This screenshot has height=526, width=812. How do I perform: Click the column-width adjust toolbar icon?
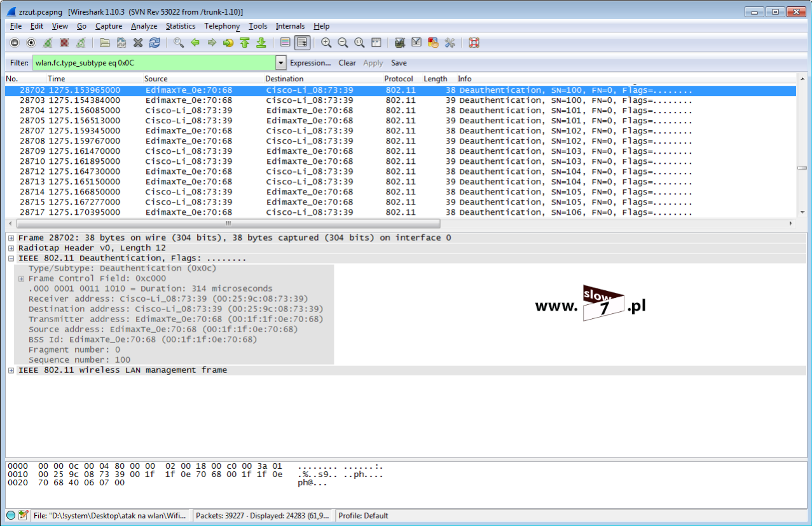(x=376, y=43)
